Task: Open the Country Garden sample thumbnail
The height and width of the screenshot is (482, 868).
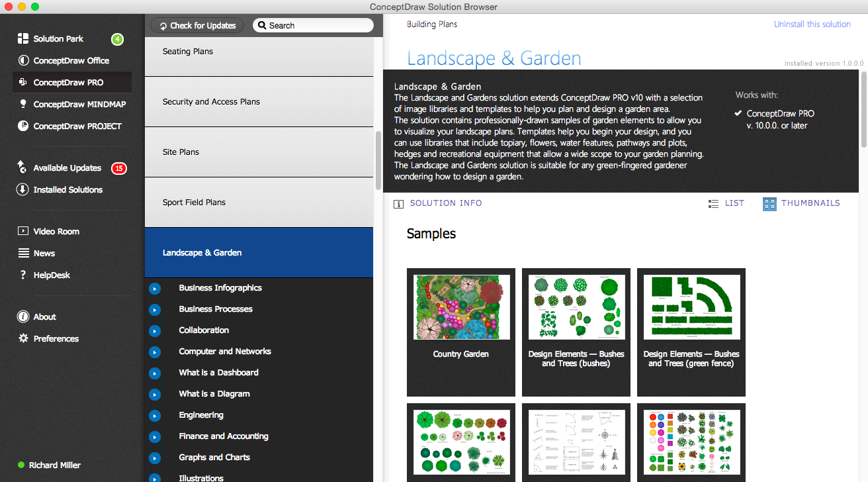Action: [x=461, y=332]
